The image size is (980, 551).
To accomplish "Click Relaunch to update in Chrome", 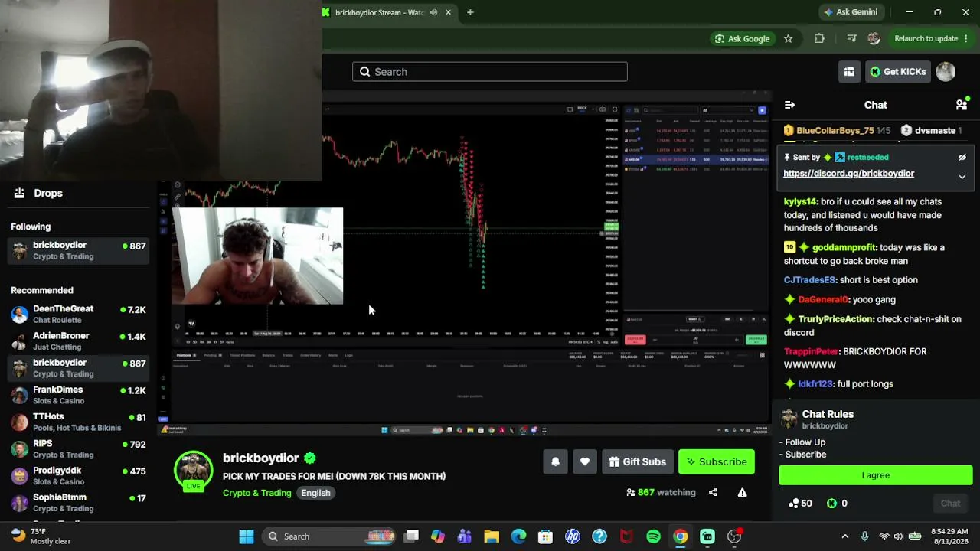I will (x=931, y=39).
